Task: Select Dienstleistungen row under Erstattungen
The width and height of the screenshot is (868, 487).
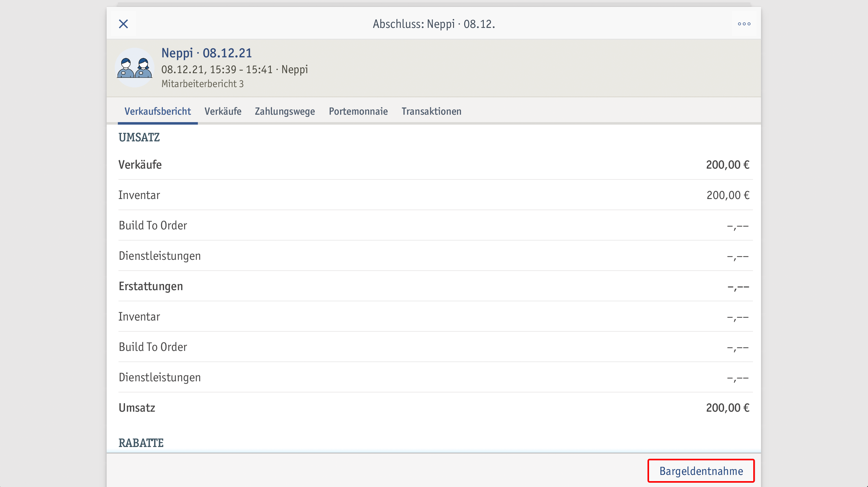Action: point(435,377)
